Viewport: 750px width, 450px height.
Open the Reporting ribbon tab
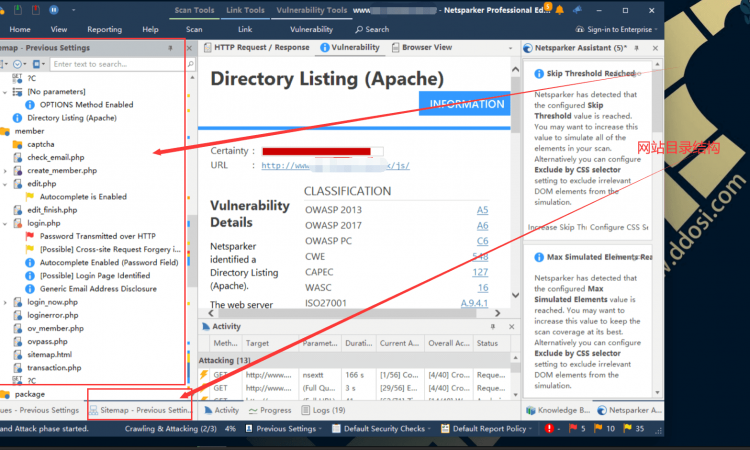pyautogui.click(x=104, y=29)
